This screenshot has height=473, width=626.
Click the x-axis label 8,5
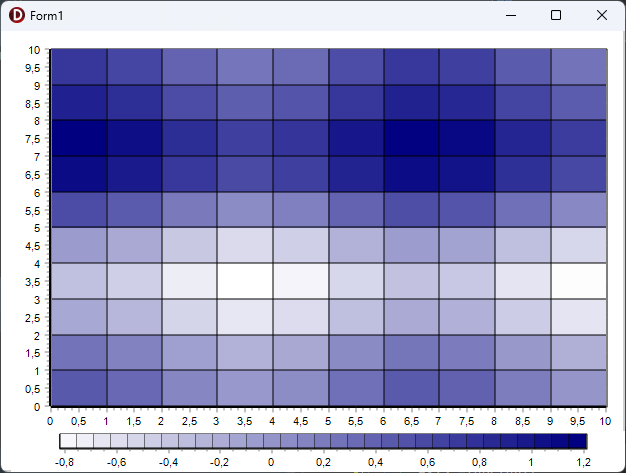pyautogui.click(x=522, y=421)
